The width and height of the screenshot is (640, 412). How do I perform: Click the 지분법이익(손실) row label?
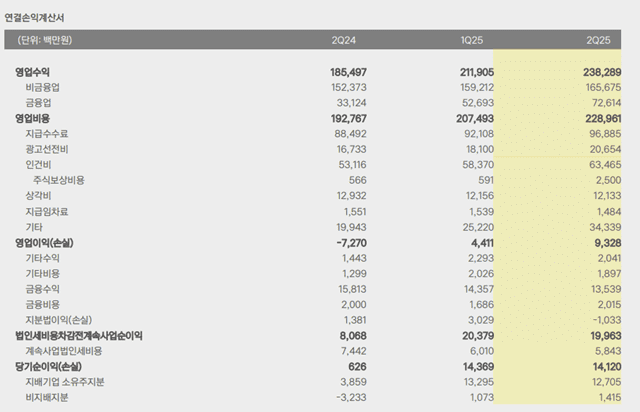[59, 320]
